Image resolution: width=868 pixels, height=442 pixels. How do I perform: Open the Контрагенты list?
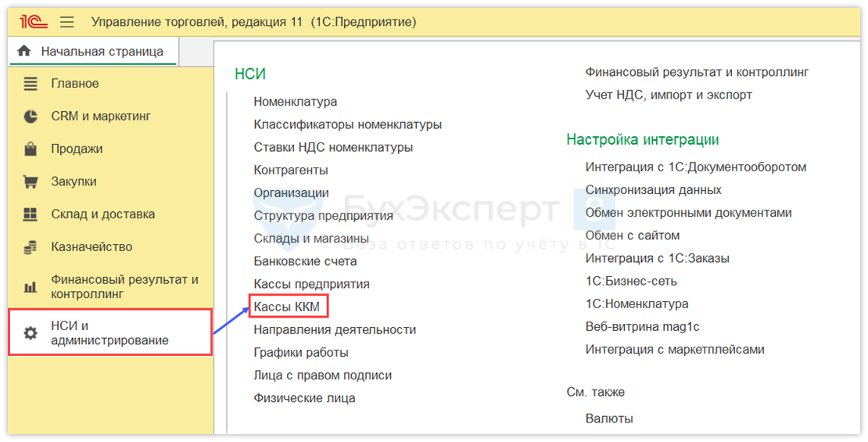(291, 170)
